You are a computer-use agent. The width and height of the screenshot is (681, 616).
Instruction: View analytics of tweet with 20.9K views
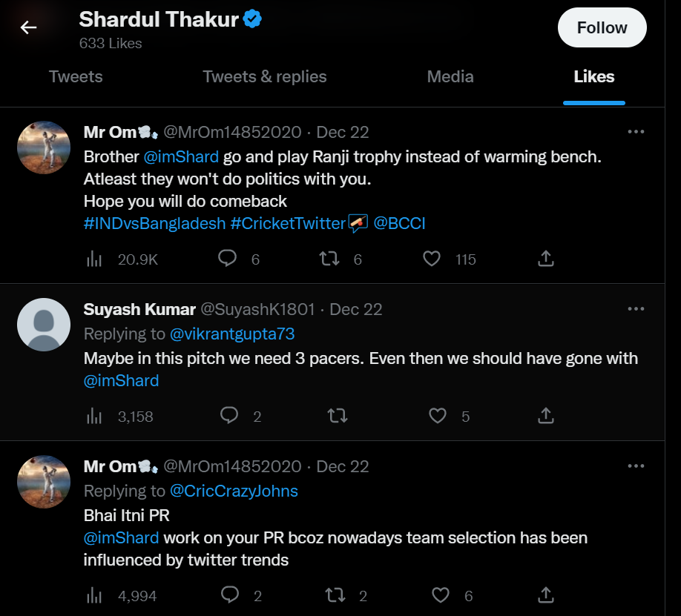click(94, 259)
